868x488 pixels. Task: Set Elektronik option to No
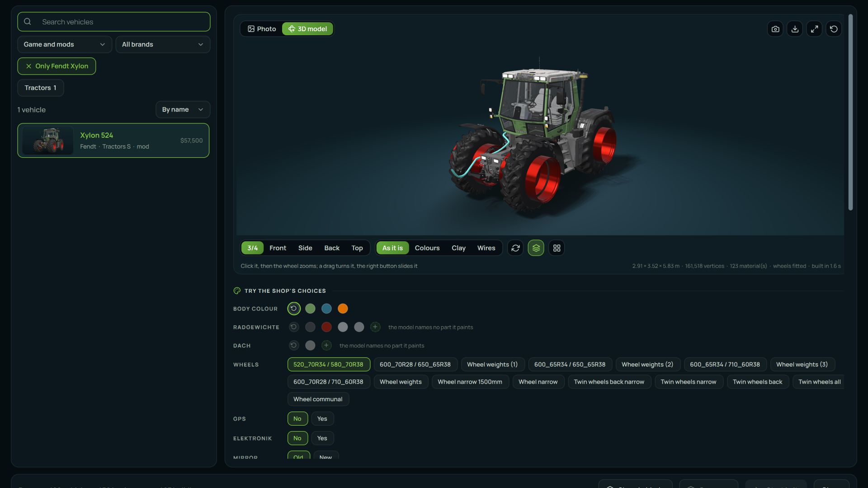[x=297, y=438]
